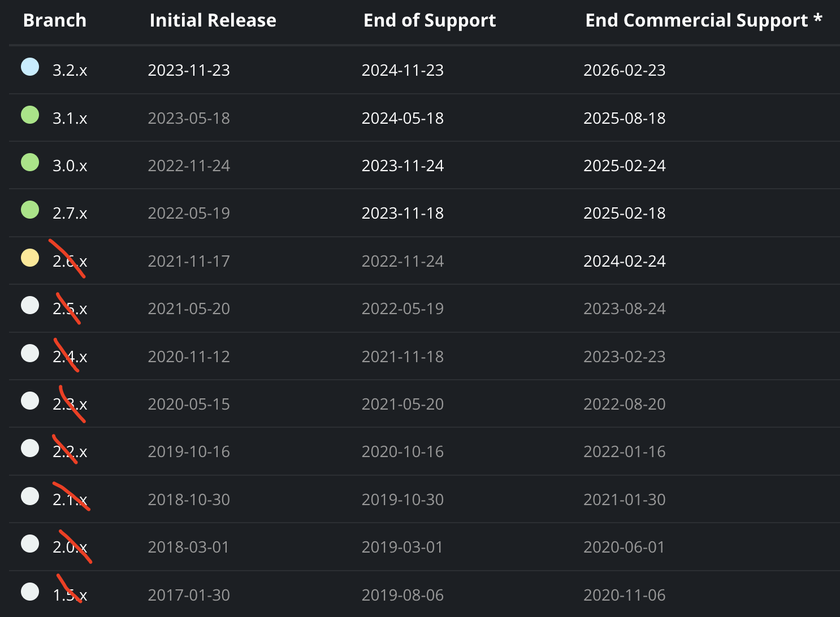Click the white status dot beside 2.5.x

click(x=30, y=305)
